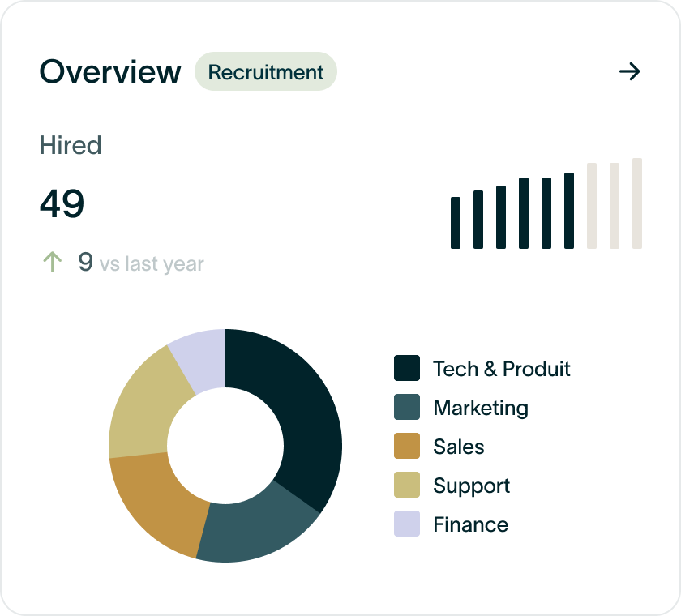
Task: Select the Finance legend text label
Action: (470, 524)
